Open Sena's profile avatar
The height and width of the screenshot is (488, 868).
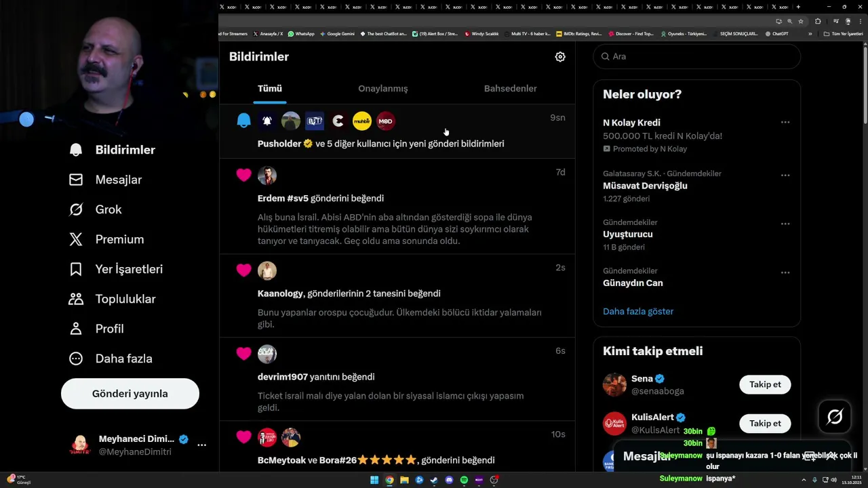pyautogui.click(x=614, y=384)
